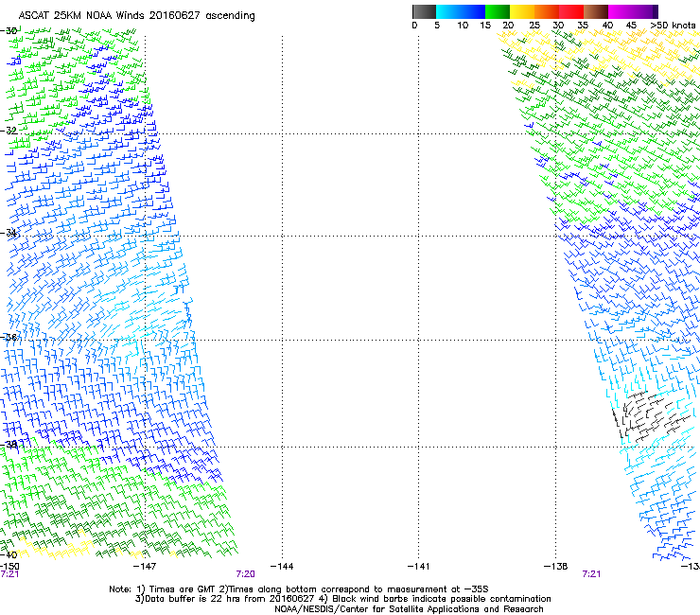Pick the magenta 40-45 knot scale segment

coord(621,11)
